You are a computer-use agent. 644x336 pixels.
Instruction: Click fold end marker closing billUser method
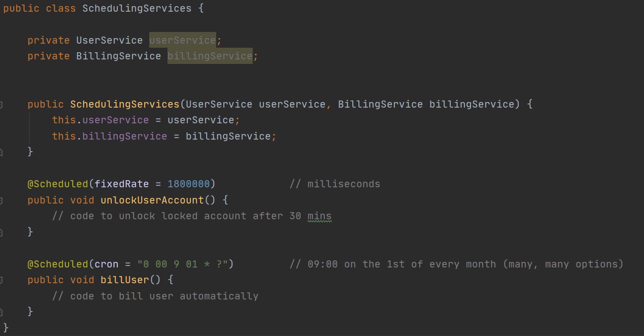[x=2, y=312]
